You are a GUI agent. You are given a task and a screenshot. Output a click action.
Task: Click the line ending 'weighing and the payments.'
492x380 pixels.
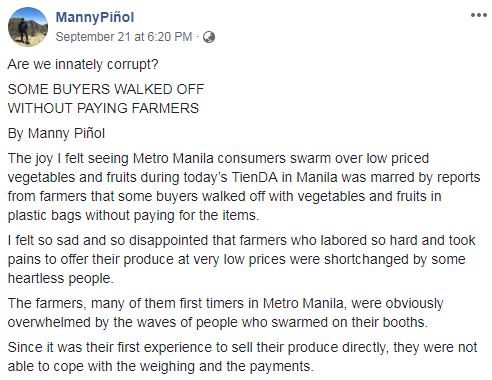[161, 367]
